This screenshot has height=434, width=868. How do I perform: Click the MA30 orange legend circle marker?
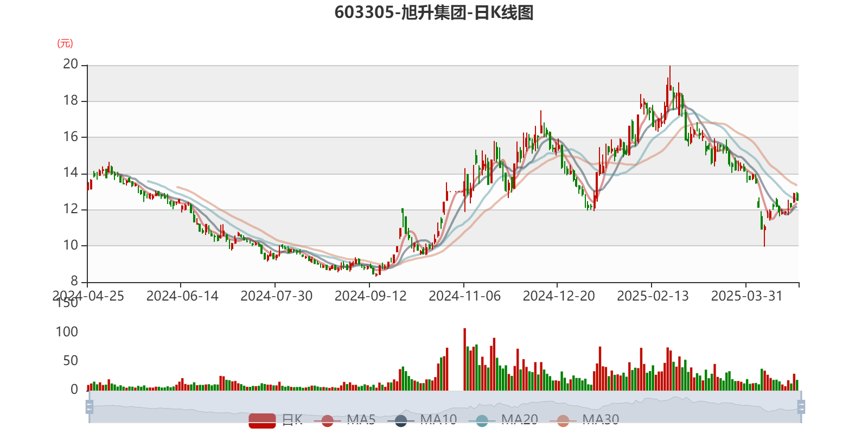tap(563, 420)
